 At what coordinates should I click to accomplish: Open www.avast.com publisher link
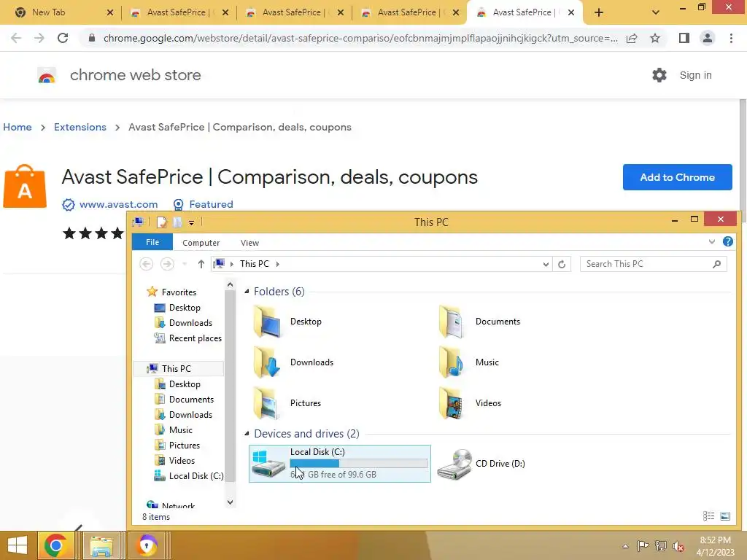(x=118, y=204)
